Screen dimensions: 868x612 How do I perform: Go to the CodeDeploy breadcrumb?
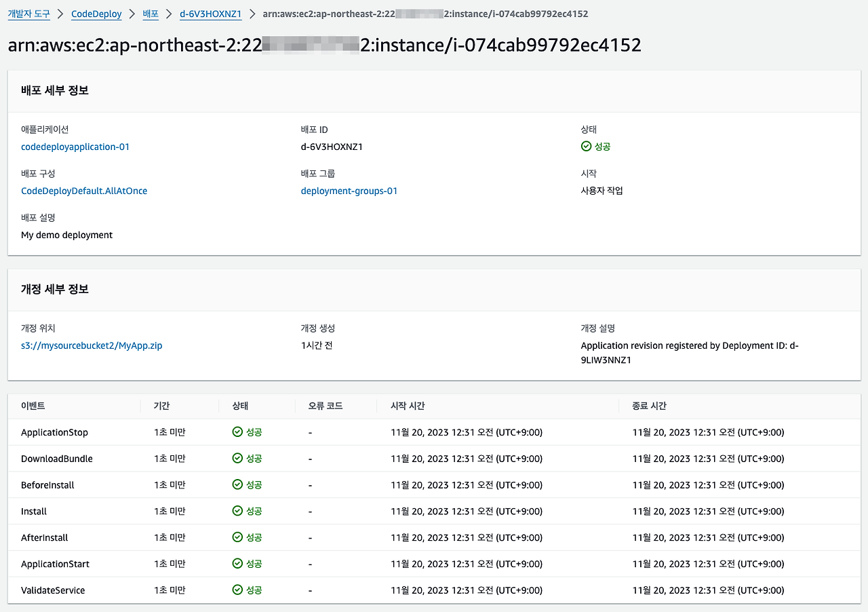(x=96, y=14)
